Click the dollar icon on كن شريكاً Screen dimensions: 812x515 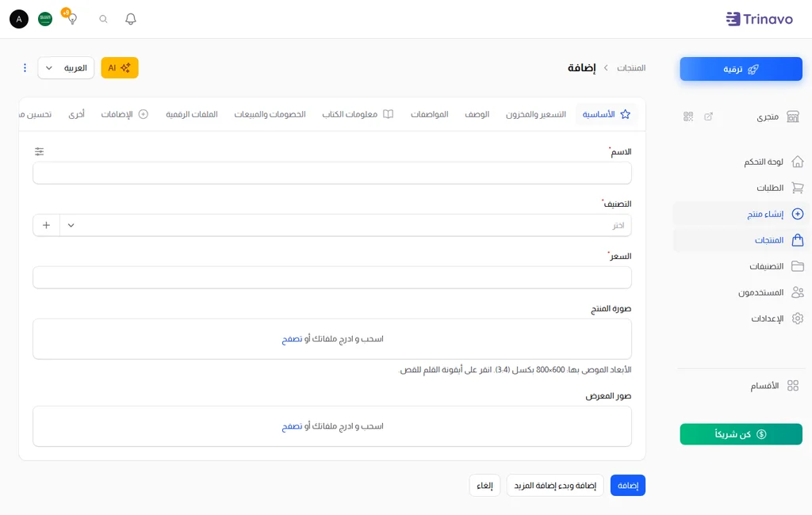click(x=761, y=434)
